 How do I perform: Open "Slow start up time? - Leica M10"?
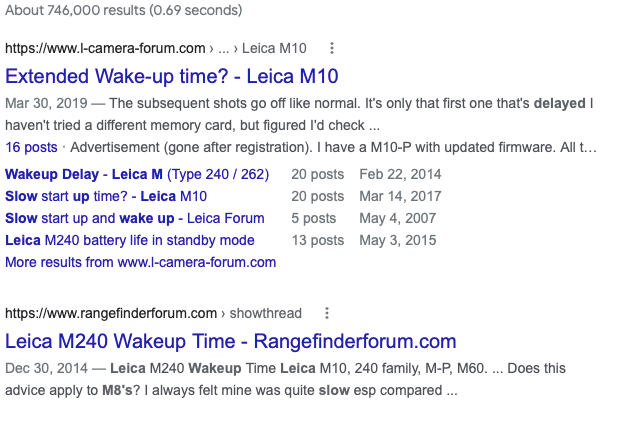[106, 196]
